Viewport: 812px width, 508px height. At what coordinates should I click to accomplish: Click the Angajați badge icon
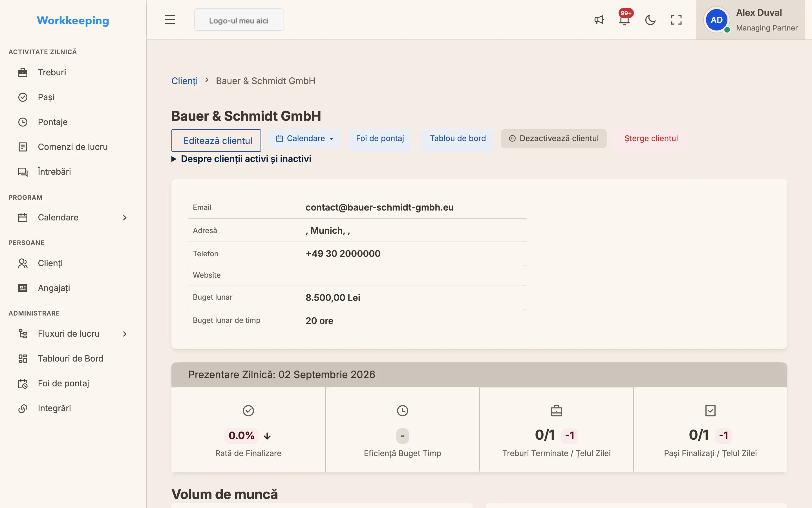pos(23,288)
